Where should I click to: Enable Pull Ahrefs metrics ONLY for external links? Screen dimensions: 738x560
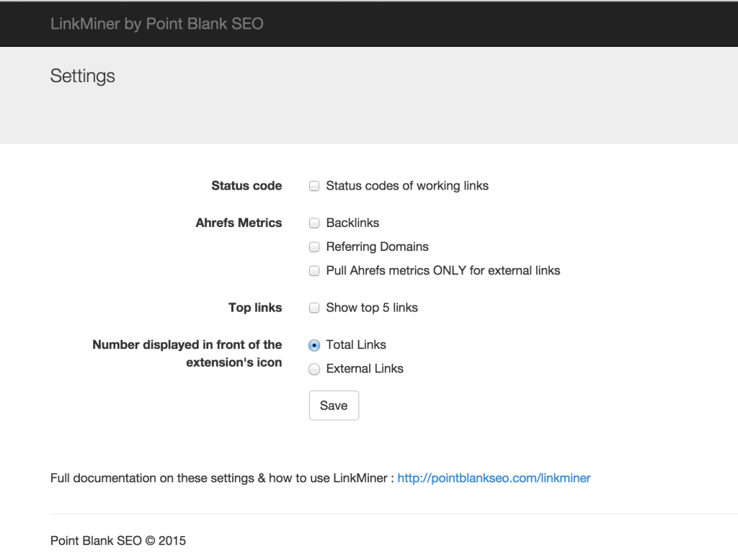(314, 271)
